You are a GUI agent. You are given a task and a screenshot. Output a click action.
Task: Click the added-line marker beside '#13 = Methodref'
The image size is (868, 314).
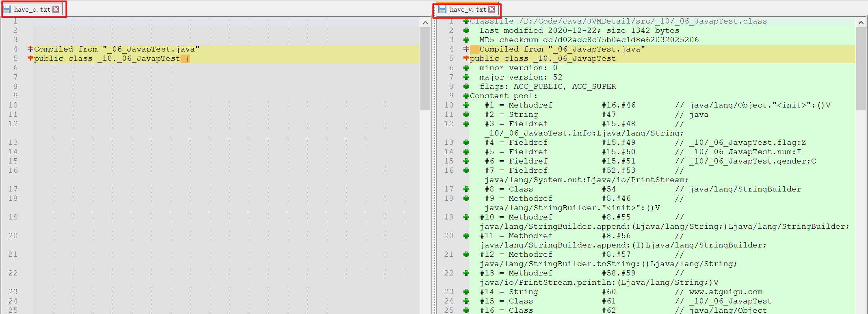[x=466, y=273]
